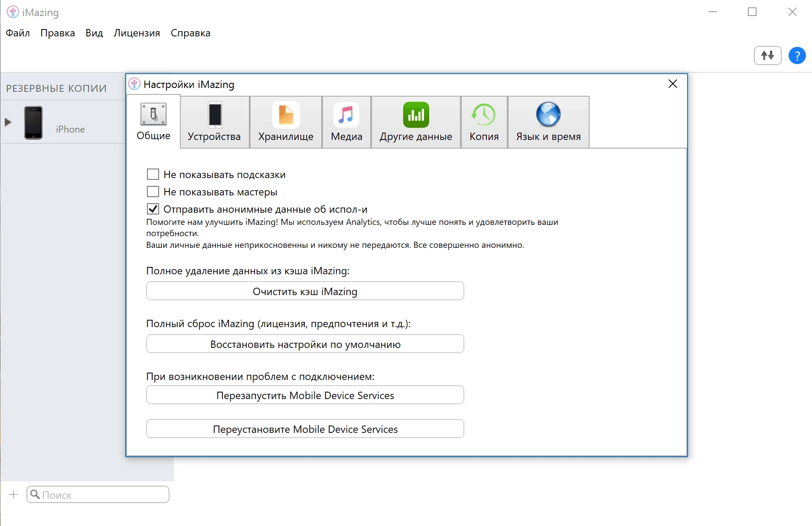The image size is (812, 526).
Task: Switch to the Копия tab
Action: tap(484, 122)
